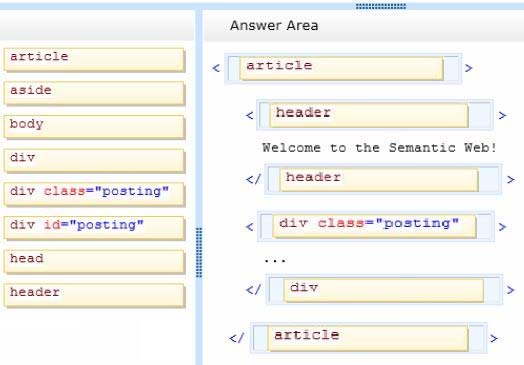This screenshot has width=524, height=365.
Task: Select the closing article slot at bottom
Action: tap(368, 338)
